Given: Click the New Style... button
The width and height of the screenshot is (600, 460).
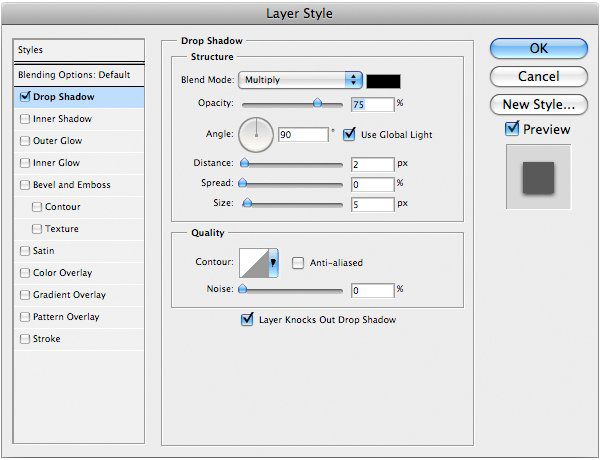Looking at the screenshot, I should point(538,104).
